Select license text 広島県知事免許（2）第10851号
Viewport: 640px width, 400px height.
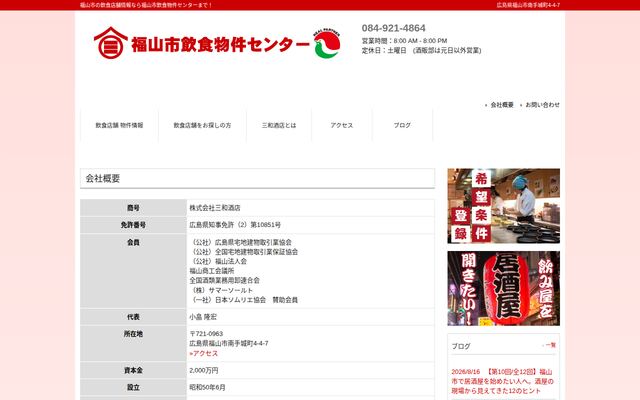click(235, 225)
